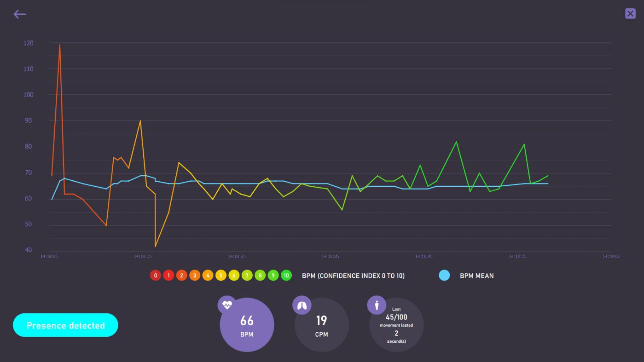Click the 14:18:55 time label

(517, 256)
